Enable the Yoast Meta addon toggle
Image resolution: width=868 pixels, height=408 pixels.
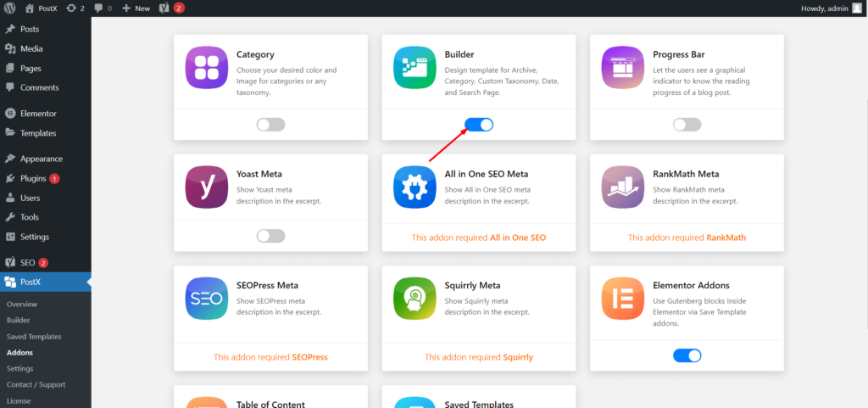point(270,237)
